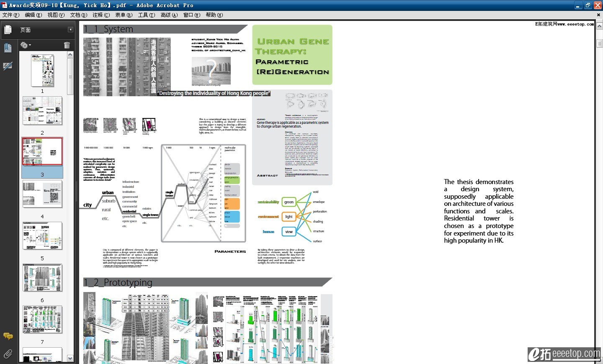Click thumbnail panel scroll up arrow
This screenshot has width=603, height=364.
coord(70,55)
